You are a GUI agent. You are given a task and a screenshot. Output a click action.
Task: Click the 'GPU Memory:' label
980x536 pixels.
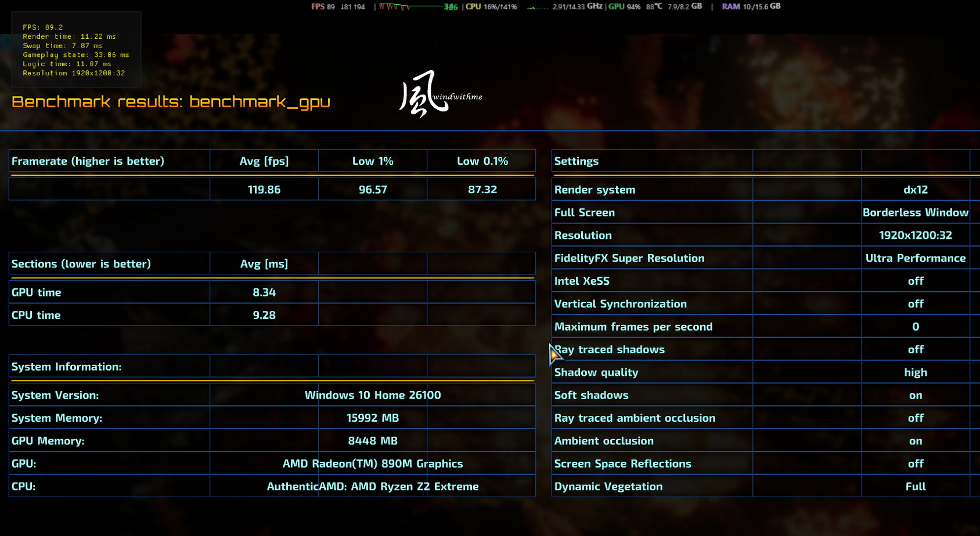pyautogui.click(x=48, y=441)
